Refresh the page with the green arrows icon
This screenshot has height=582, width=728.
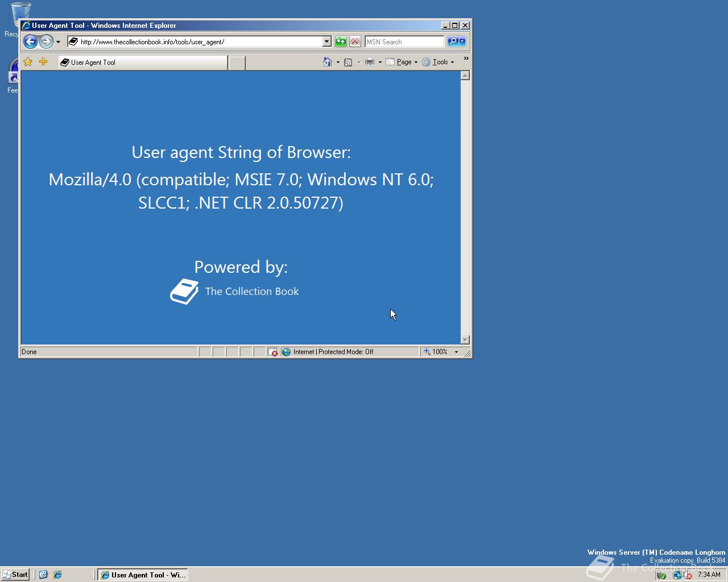coord(341,41)
